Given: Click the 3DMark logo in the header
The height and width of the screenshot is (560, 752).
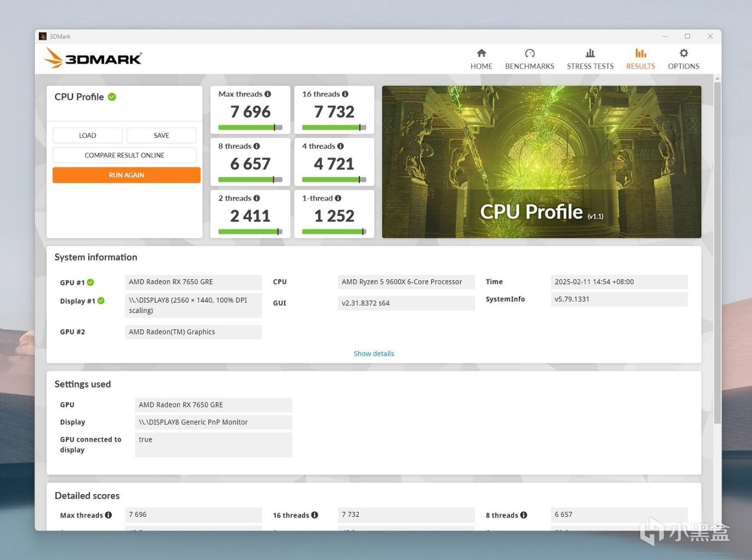Looking at the screenshot, I should 93,58.
